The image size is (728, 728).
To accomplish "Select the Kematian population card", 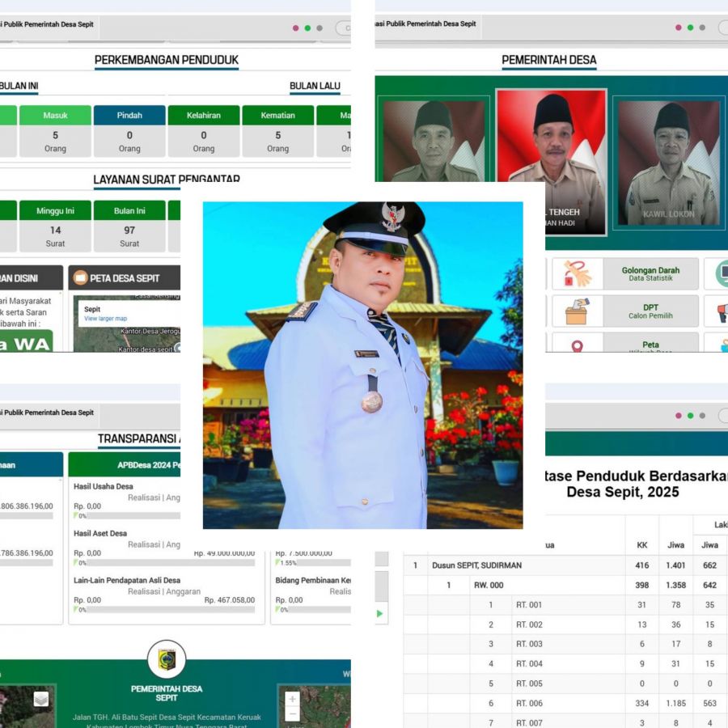I will pyautogui.click(x=277, y=131).
